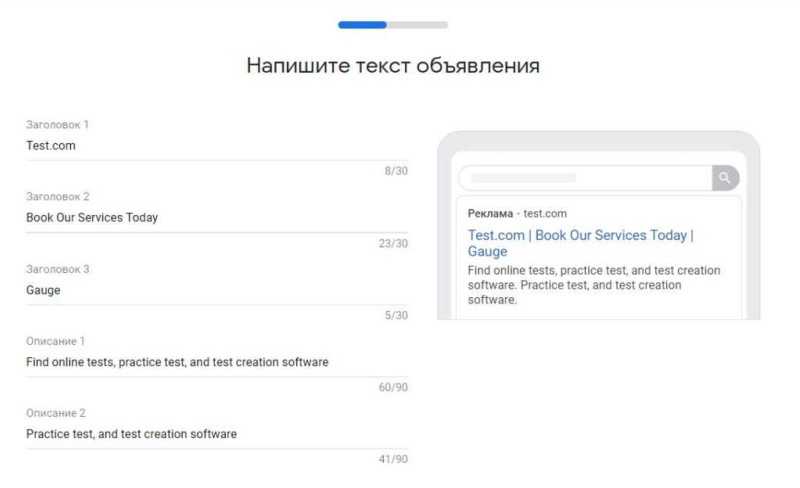
Task: Click the 'Заголовок 2' label
Action: point(58,197)
